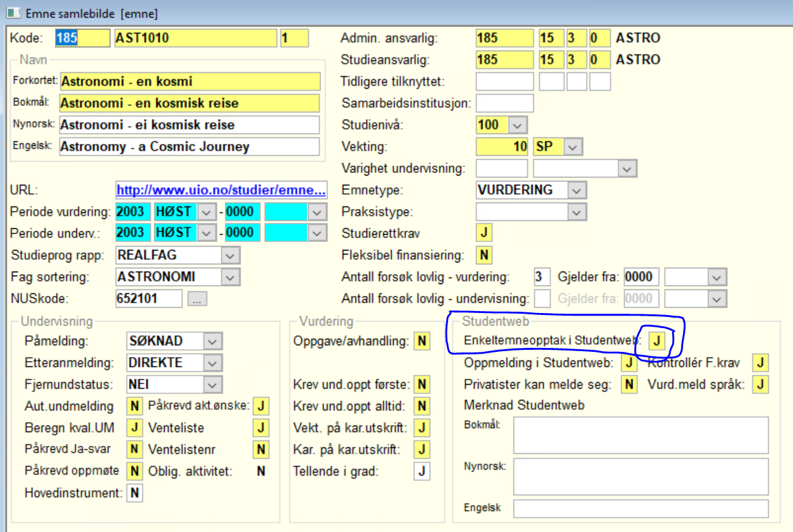
Task: Click the Periode underv. year 2003 field
Action: point(133,233)
